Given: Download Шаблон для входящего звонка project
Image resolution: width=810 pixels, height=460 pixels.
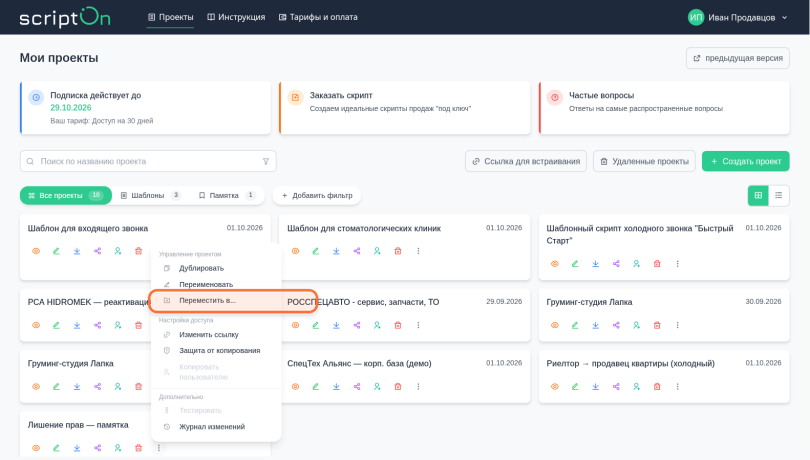Looking at the screenshot, I should click(x=77, y=251).
